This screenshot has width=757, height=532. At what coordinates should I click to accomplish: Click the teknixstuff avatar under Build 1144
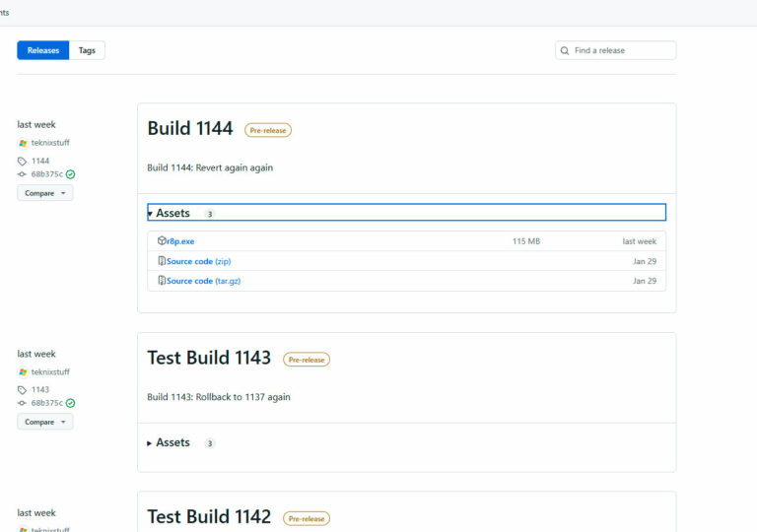click(x=23, y=143)
